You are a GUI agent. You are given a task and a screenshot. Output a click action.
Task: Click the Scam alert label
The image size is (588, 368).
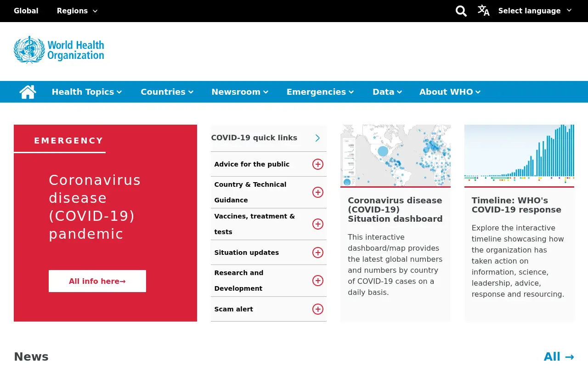(x=234, y=309)
